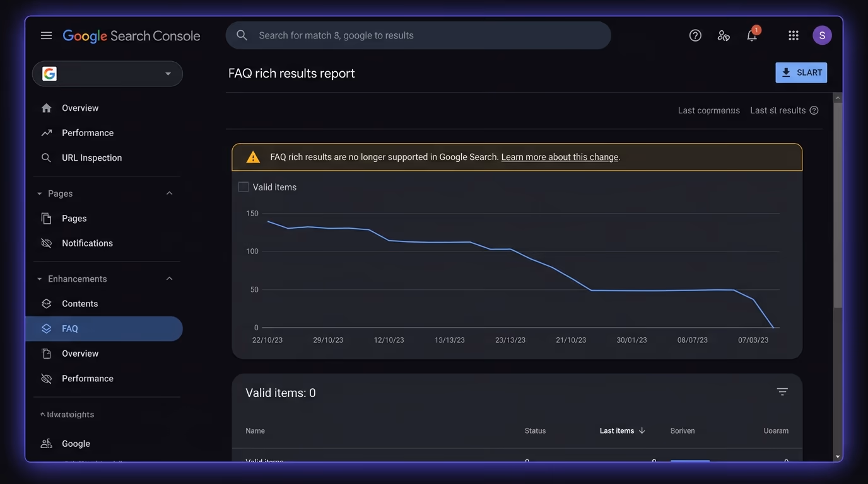Viewport: 868px width, 484px height.
Task: Open the Google apps grid
Action: (x=794, y=35)
